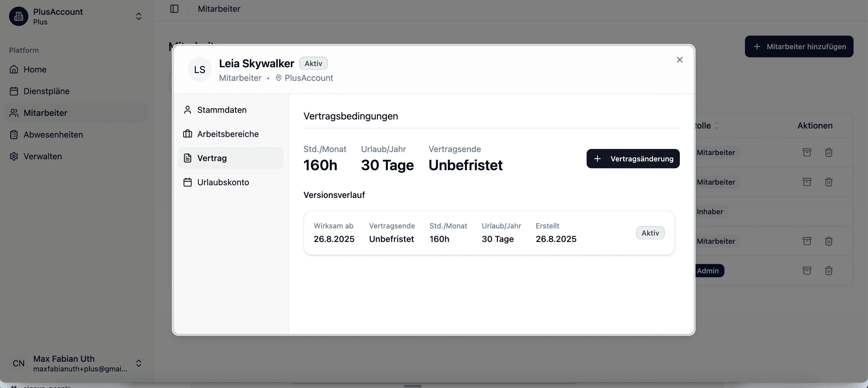
Task: Click the LS avatar circle
Action: pyautogui.click(x=199, y=69)
